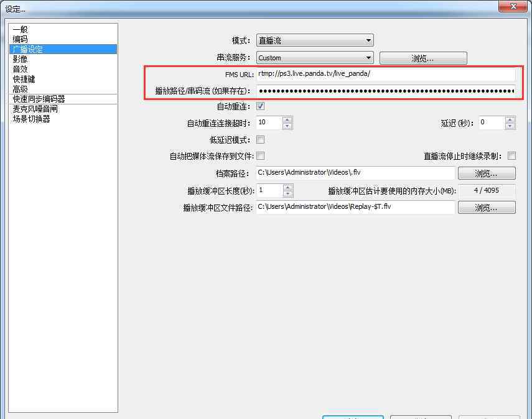Uncheck the 自动重连 checkbox
The height and width of the screenshot is (419, 532).
click(x=260, y=106)
